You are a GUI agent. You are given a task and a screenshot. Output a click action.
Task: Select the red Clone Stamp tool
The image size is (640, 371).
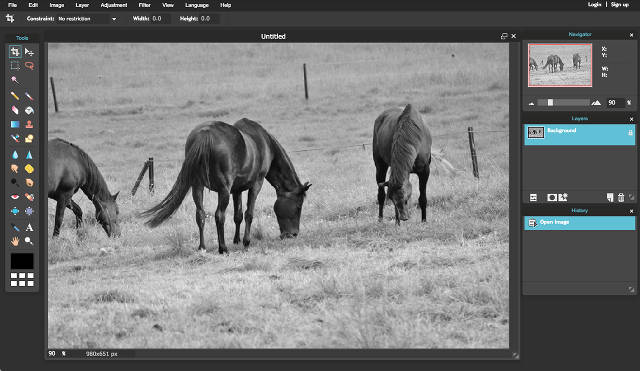click(x=29, y=124)
